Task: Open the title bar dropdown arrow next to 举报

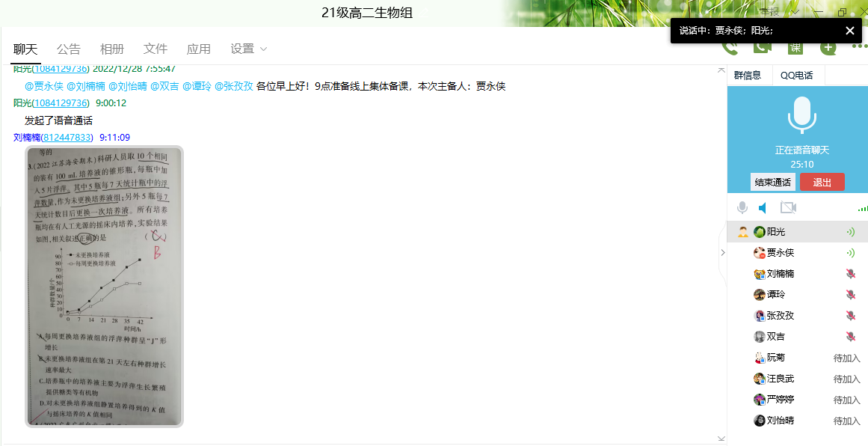Action: click(x=795, y=12)
